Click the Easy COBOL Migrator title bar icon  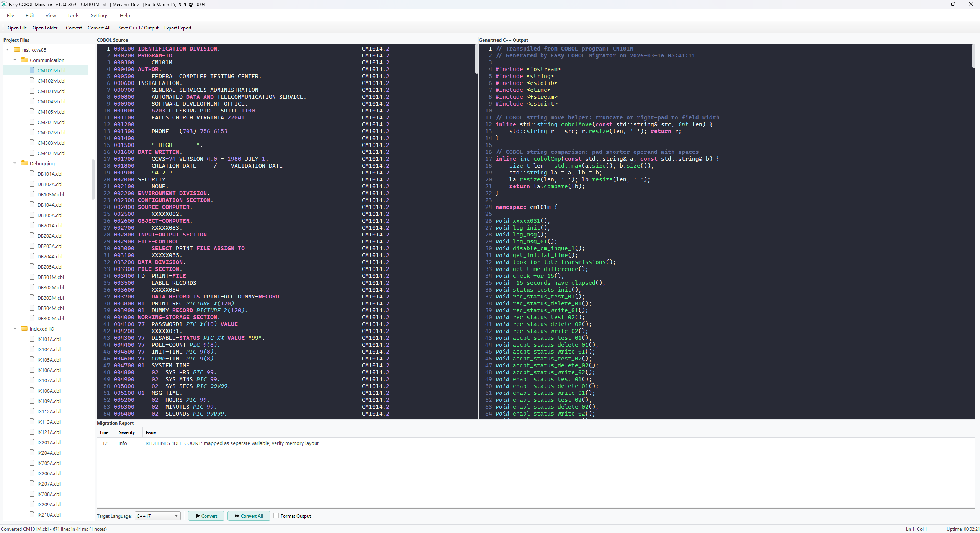click(4, 4)
